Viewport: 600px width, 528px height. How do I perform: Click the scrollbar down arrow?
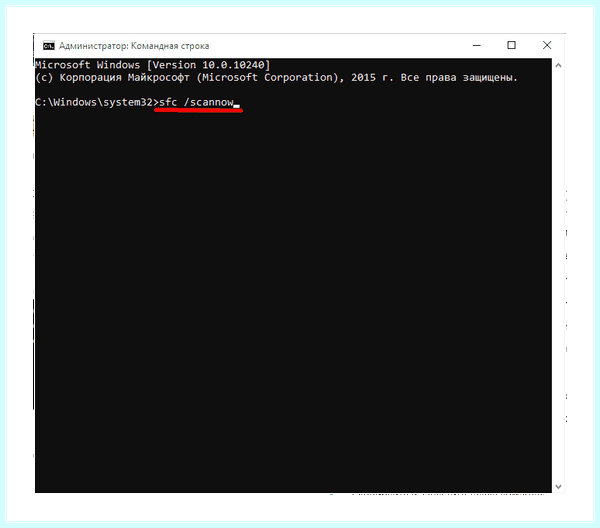coord(558,487)
